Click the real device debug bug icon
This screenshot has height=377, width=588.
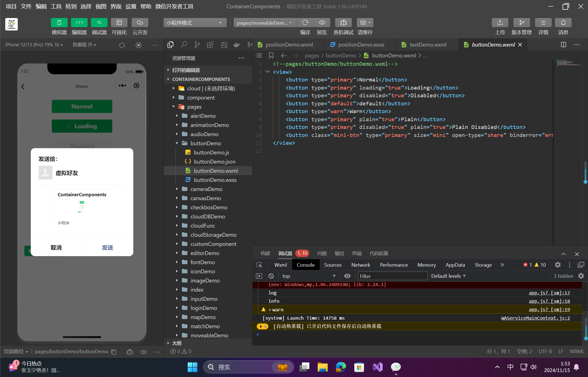pyautogui.click(x=343, y=22)
